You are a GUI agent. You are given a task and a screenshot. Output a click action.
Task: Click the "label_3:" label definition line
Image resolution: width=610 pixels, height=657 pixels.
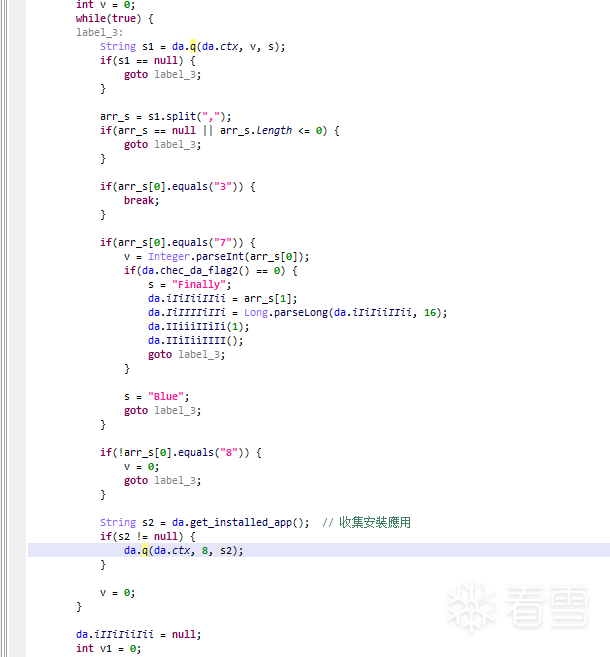(x=100, y=33)
